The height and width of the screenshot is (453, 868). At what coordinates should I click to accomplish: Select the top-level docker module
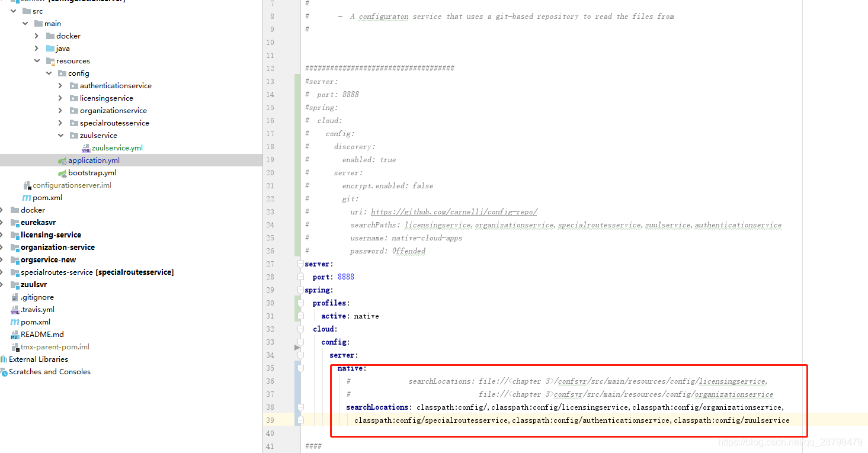click(33, 210)
